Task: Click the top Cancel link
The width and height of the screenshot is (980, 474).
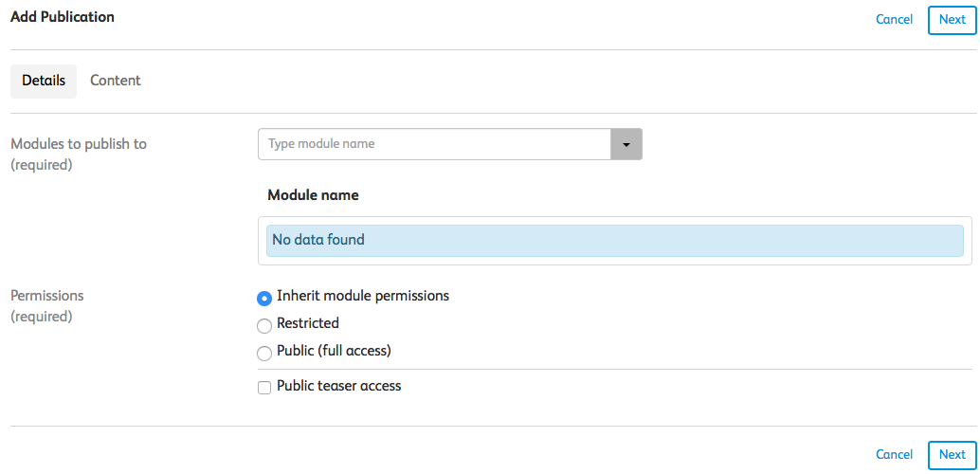Action: 894,19
